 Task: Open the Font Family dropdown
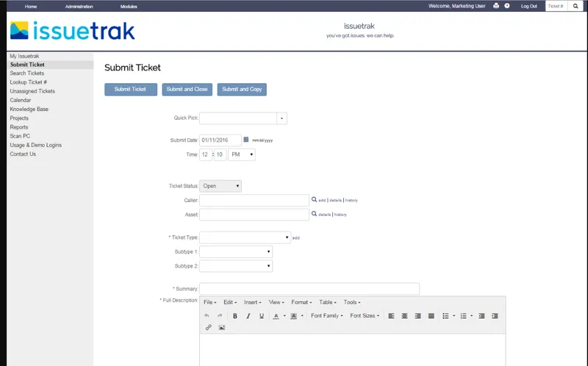pyautogui.click(x=326, y=316)
